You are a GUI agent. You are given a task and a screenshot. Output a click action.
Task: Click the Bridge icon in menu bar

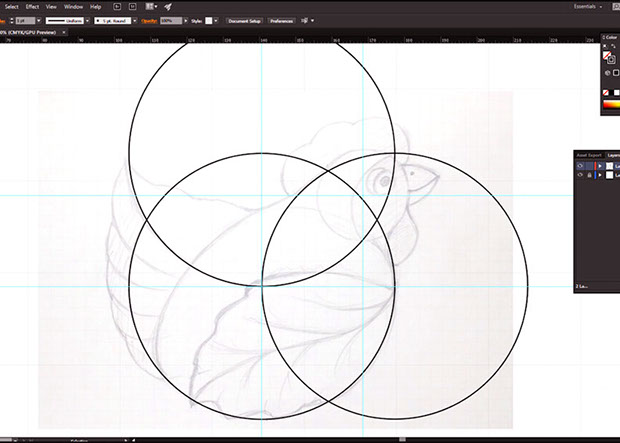pos(116,6)
